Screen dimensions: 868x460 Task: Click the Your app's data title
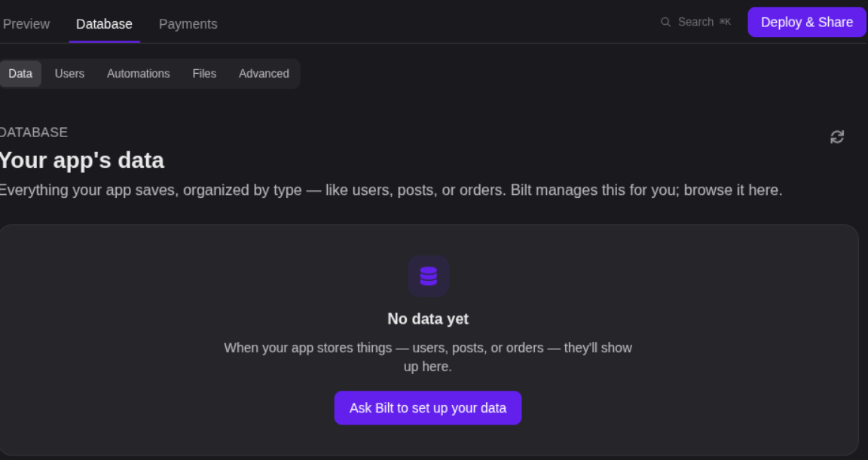pyautogui.click(x=82, y=160)
